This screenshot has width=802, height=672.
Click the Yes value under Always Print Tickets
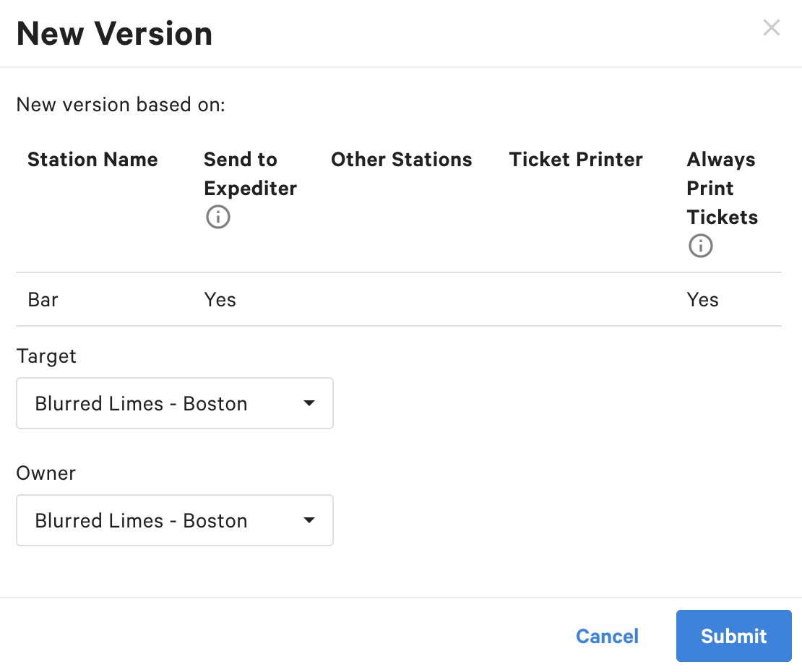click(702, 299)
